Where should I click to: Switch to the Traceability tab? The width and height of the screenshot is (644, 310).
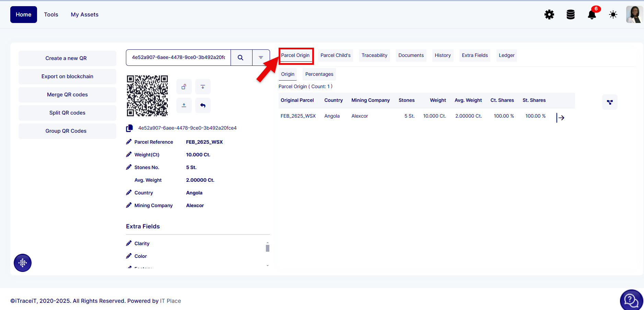tap(374, 56)
